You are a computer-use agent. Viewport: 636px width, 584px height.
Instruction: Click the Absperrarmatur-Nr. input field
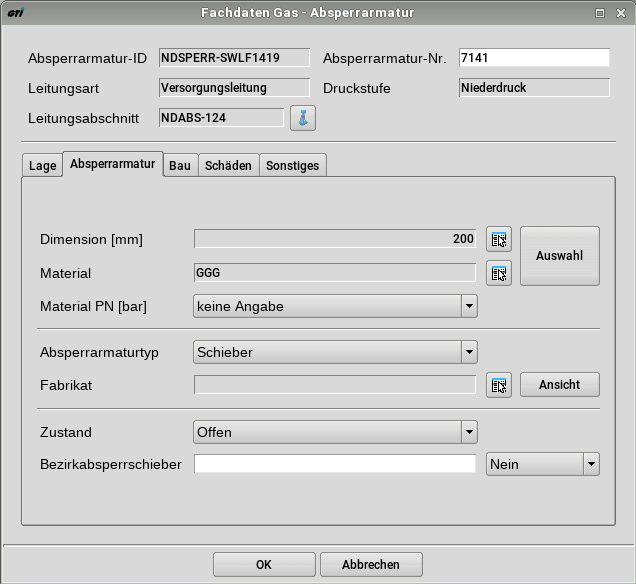pos(533,58)
